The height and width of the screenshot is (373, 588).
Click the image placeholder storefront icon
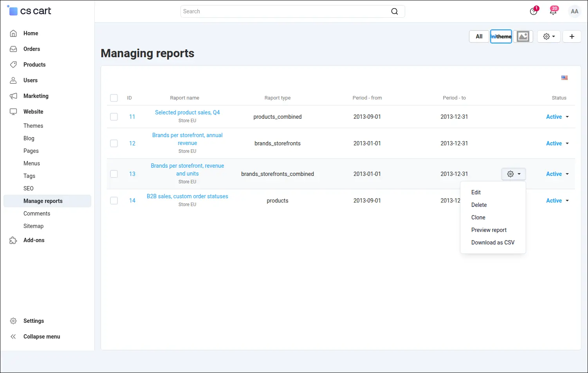pos(523,36)
